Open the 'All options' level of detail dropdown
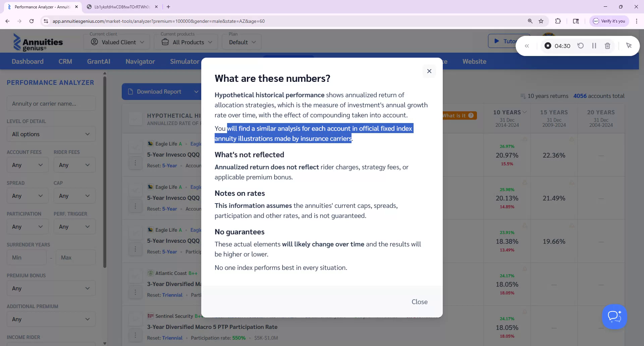644x346 pixels. (51, 134)
